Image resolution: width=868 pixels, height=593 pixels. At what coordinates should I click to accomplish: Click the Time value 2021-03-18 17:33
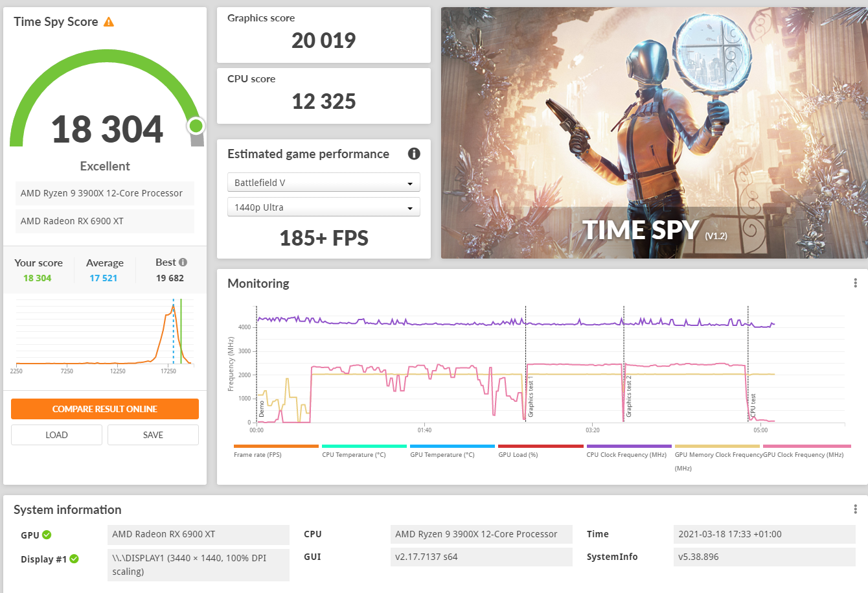[x=764, y=535]
